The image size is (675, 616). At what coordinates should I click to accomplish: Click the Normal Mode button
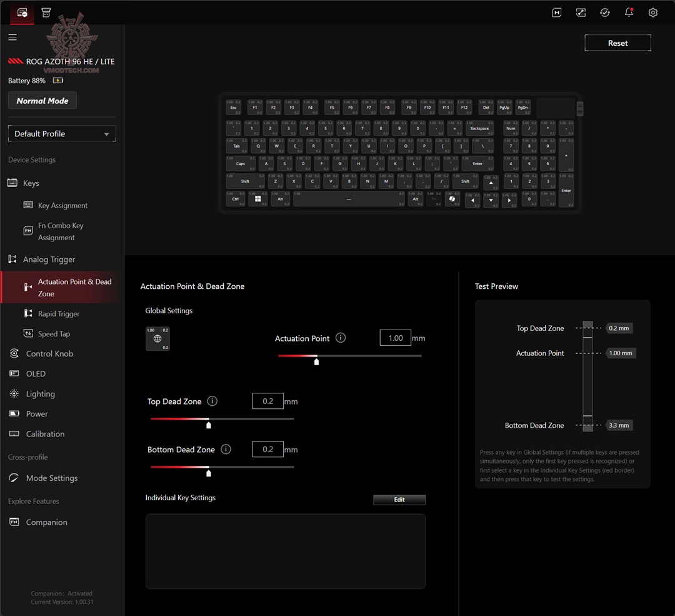tap(42, 100)
